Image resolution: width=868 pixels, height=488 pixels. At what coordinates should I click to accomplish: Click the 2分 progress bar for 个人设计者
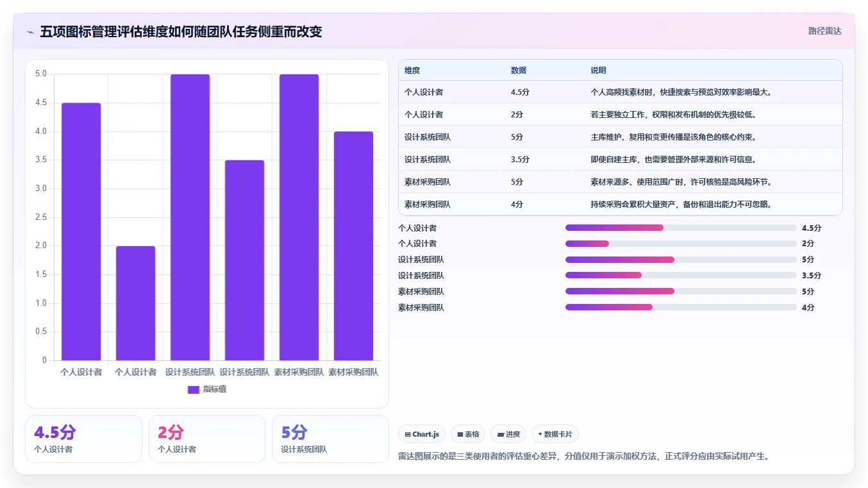point(681,244)
